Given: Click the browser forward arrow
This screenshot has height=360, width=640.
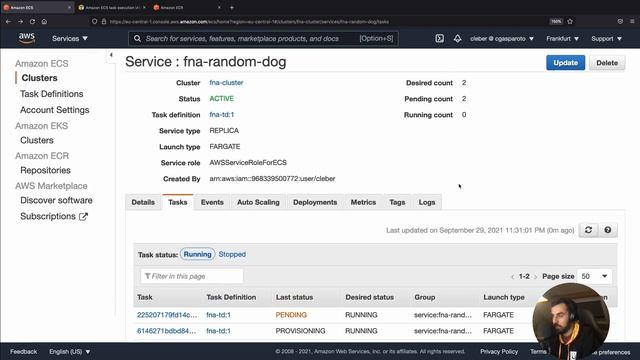Looking at the screenshot, I should pos(20,21).
